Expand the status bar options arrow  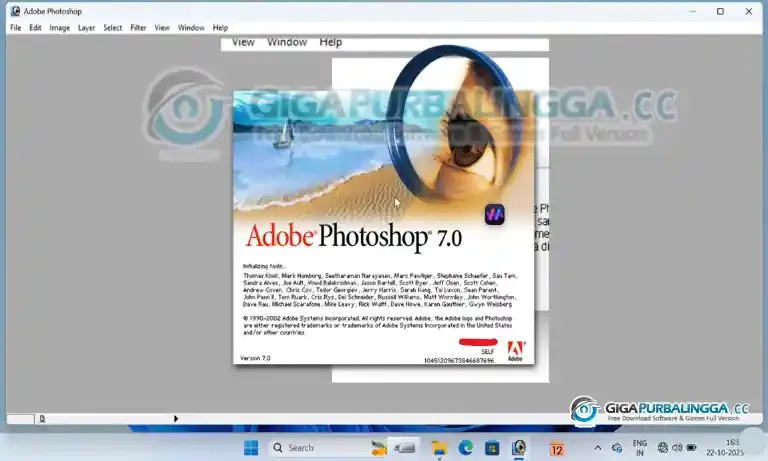click(176, 419)
